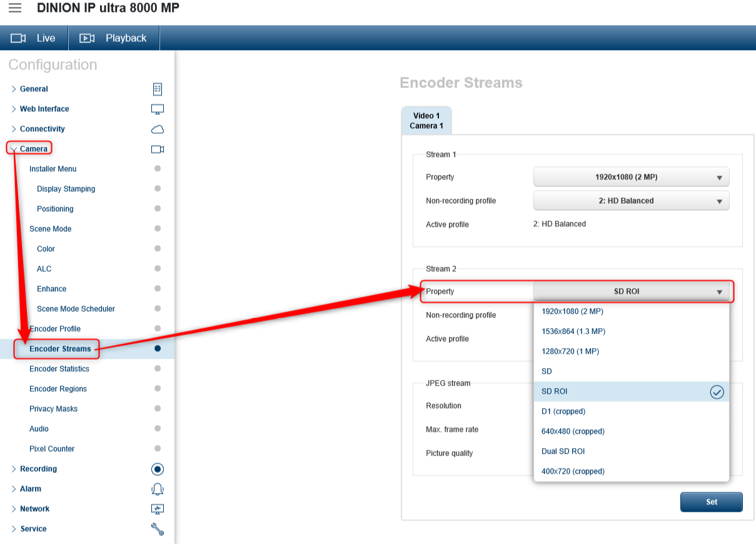Open Audio settings page
This screenshot has width=756, height=548.
[39, 429]
